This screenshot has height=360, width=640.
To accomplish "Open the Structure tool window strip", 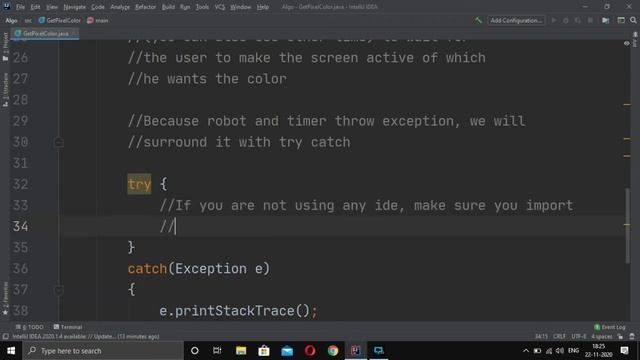I will point(5,90).
